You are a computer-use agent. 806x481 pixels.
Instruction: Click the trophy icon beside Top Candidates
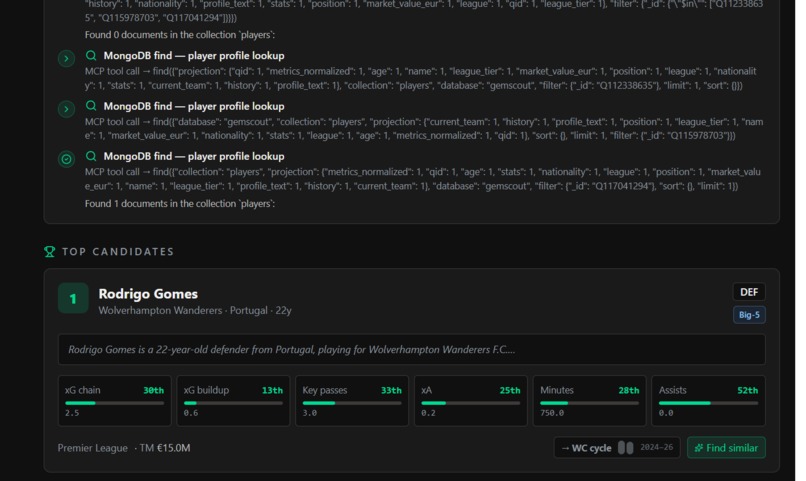49,251
